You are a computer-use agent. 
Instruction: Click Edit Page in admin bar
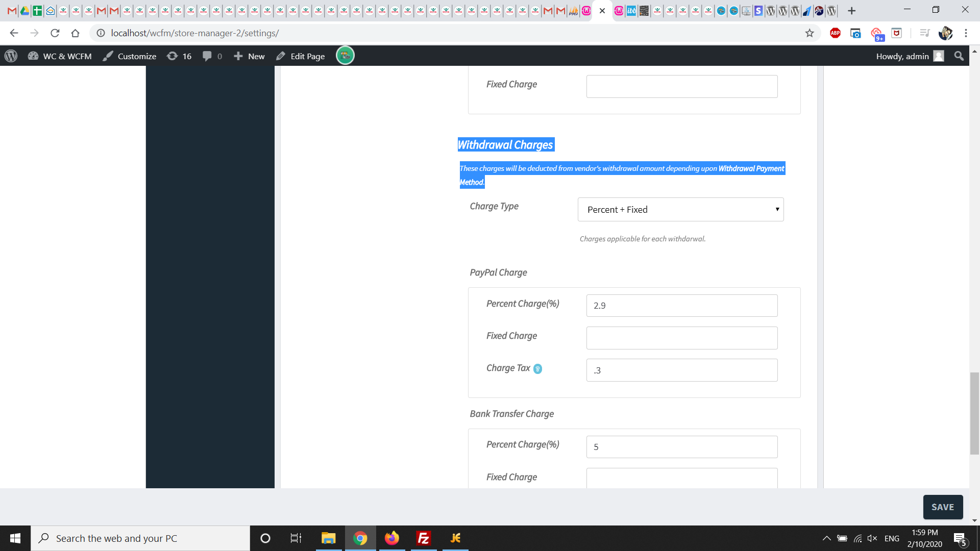(300, 56)
